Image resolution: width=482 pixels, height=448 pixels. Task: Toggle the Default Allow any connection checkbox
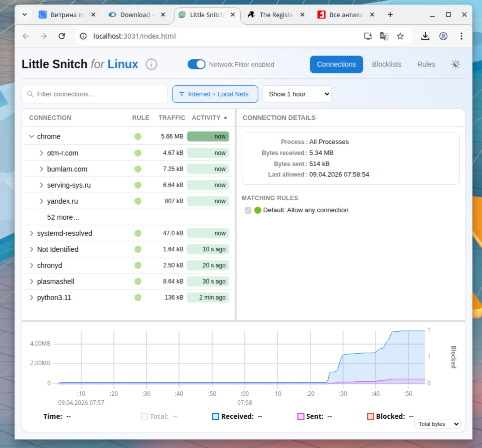(248, 210)
